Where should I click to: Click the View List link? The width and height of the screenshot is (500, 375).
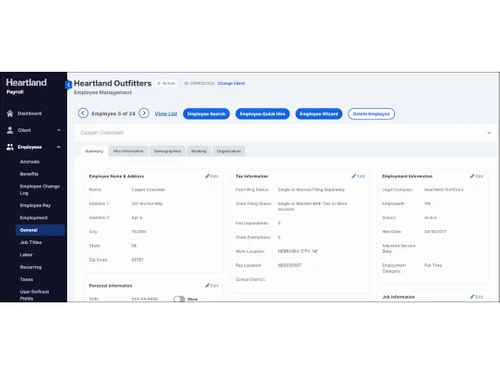[166, 114]
